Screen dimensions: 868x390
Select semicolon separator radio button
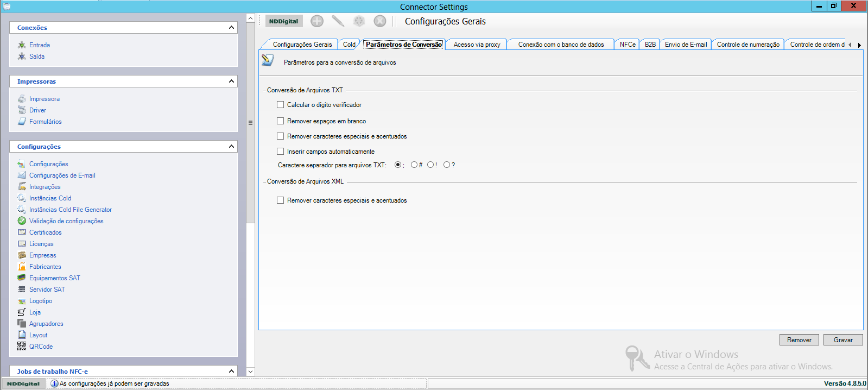(x=398, y=165)
